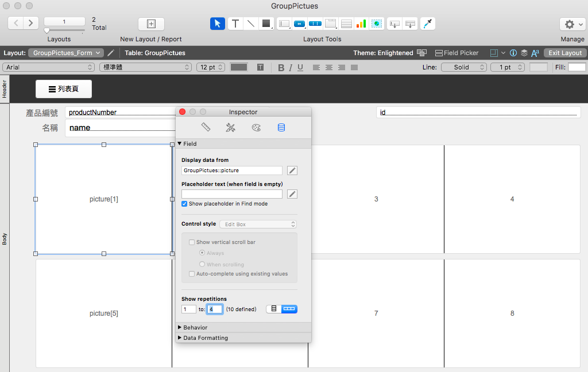This screenshot has height=372, width=588.
Task: Edit the Display data from field
Action: [x=232, y=170]
